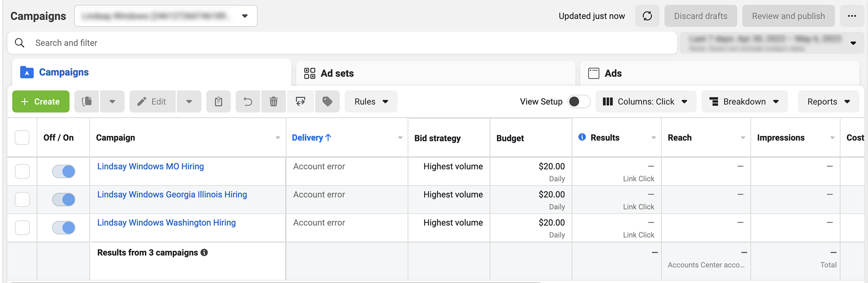This screenshot has width=868, height=283.
Task: Click the tag label icon
Action: pyautogui.click(x=327, y=102)
